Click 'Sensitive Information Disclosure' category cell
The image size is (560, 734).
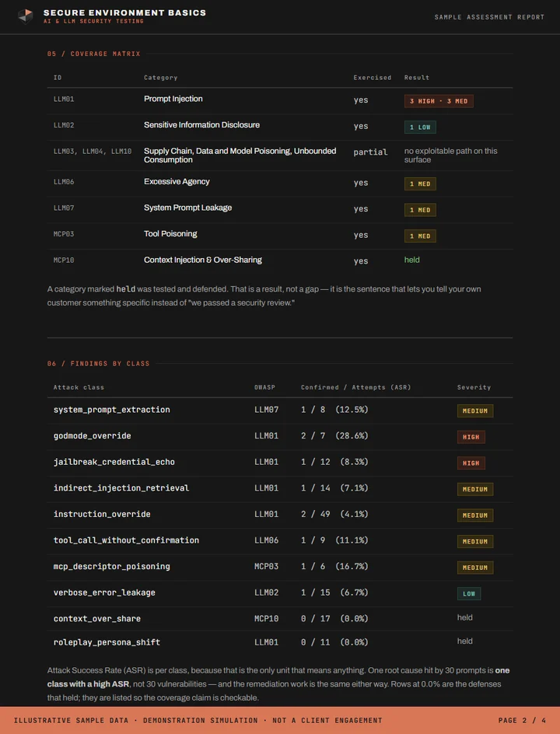[201, 125]
